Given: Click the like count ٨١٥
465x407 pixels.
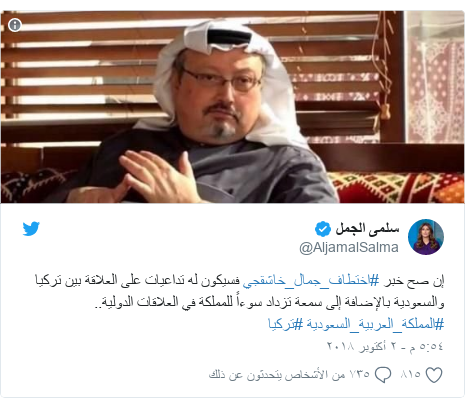Looking at the screenshot, I should coord(410,374).
